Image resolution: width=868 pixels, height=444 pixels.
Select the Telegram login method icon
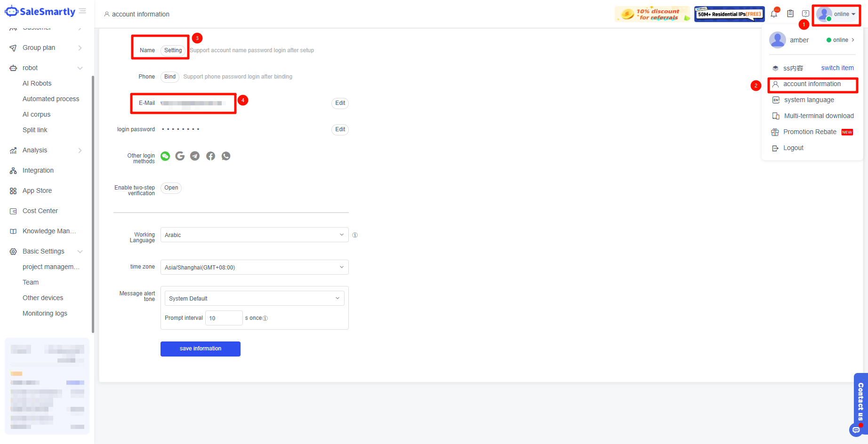pos(195,156)
